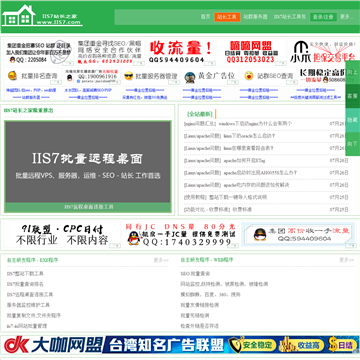Open the 网站监控 检测 link
The height and width of the screenshot is (360, 360).
224,284
